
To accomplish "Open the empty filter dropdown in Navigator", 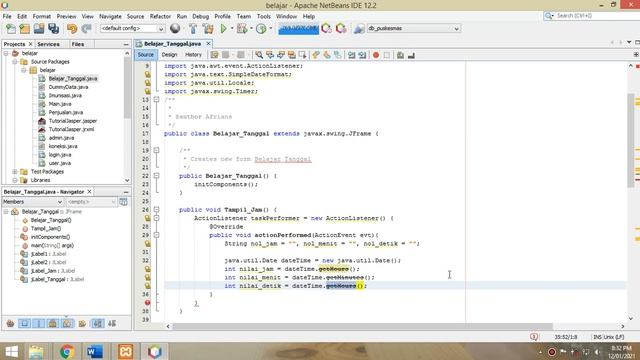I will pos(92,202).
